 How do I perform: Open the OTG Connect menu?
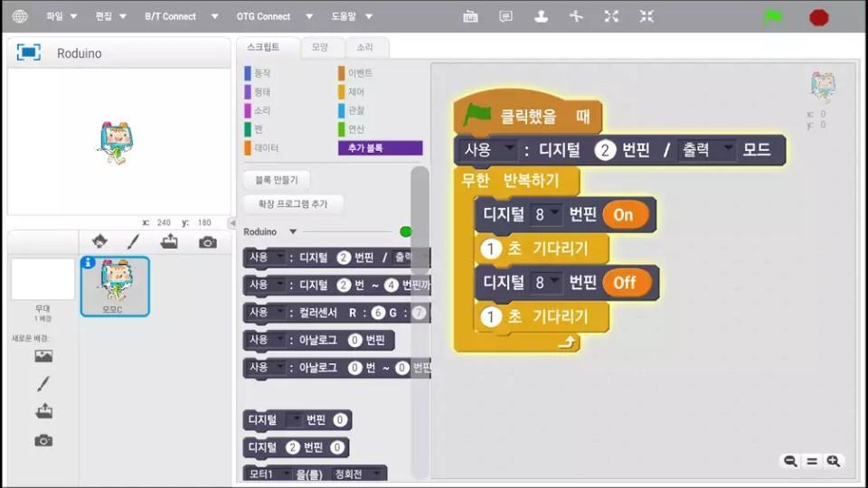pyautogui.click(x=275, y=16)
